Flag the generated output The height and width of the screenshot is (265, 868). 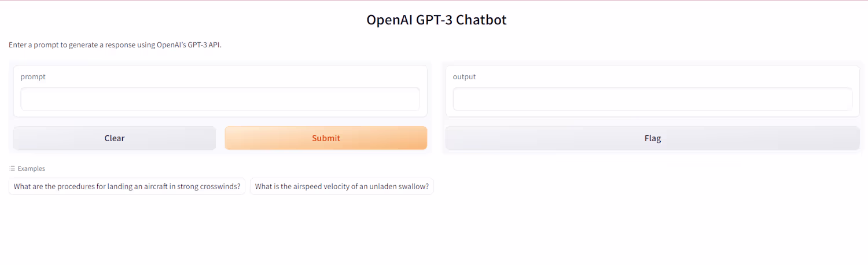coord(652,138)
